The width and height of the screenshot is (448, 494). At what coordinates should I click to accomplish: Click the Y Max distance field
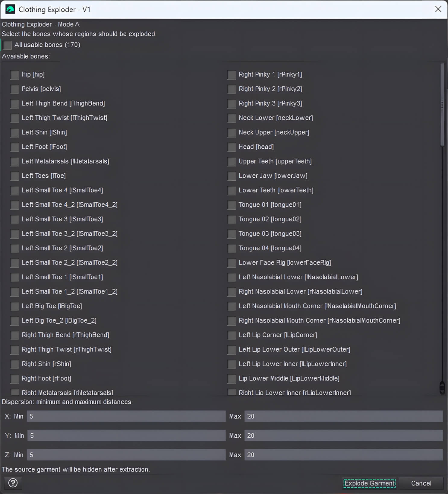pos(343,435)
